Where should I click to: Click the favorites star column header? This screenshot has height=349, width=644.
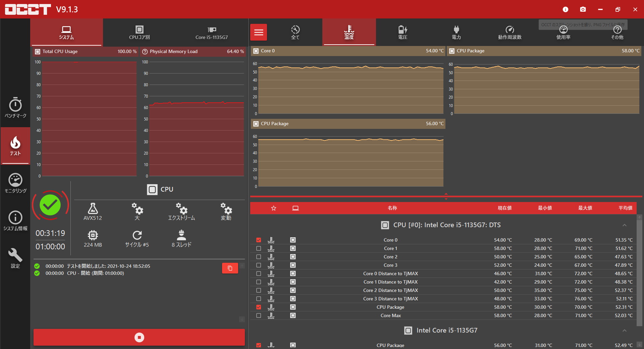[274, 208]
